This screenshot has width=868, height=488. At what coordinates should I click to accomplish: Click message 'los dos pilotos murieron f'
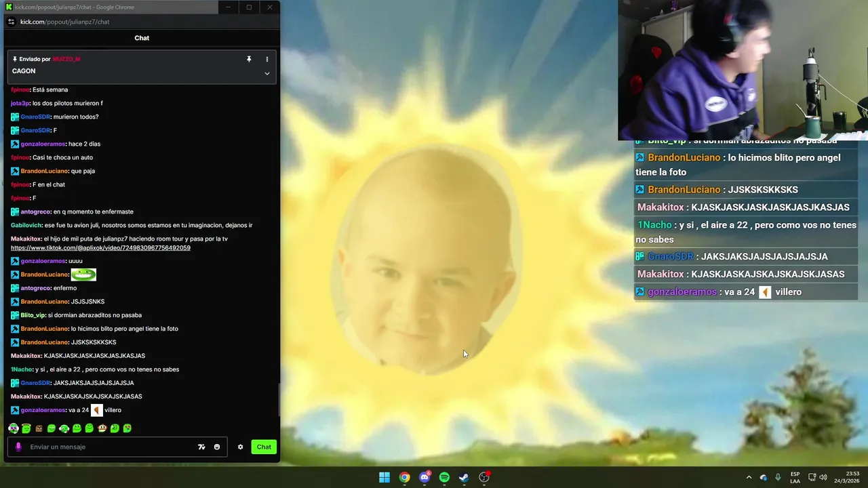click(x=68, y=103)
